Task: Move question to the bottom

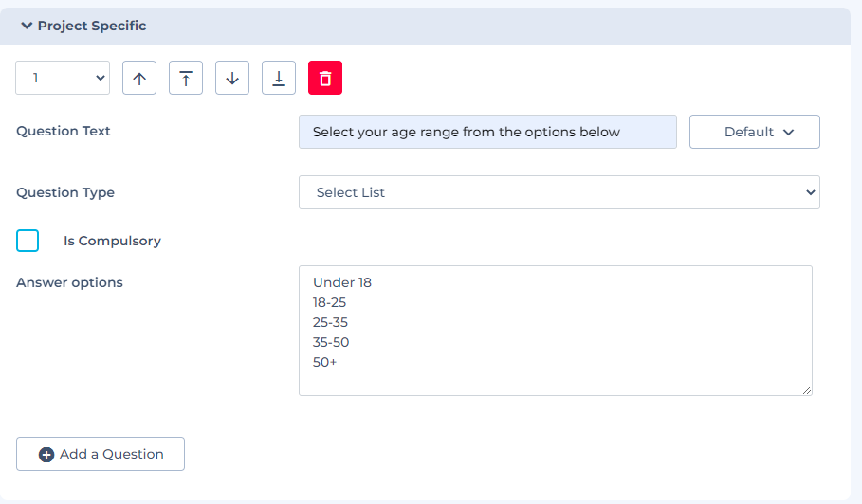Action: 279,78
